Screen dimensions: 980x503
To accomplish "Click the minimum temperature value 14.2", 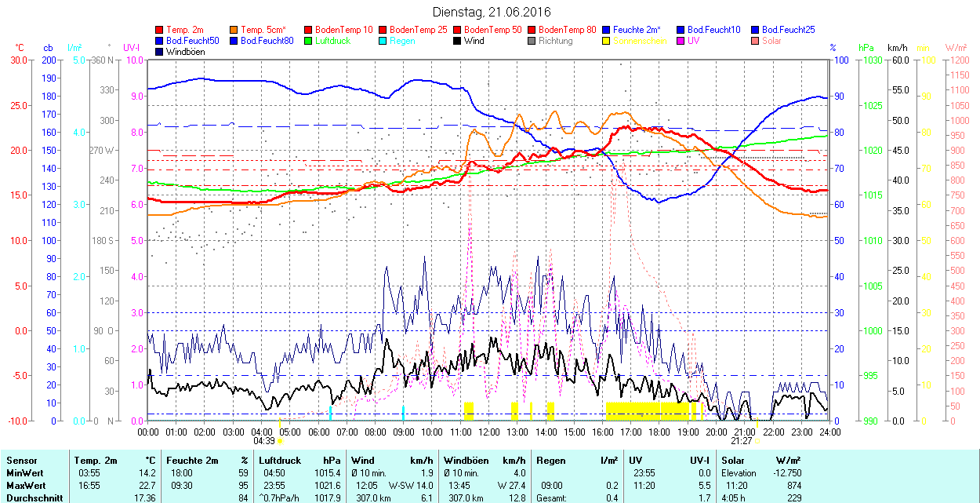I will click(x=147, y=473).
